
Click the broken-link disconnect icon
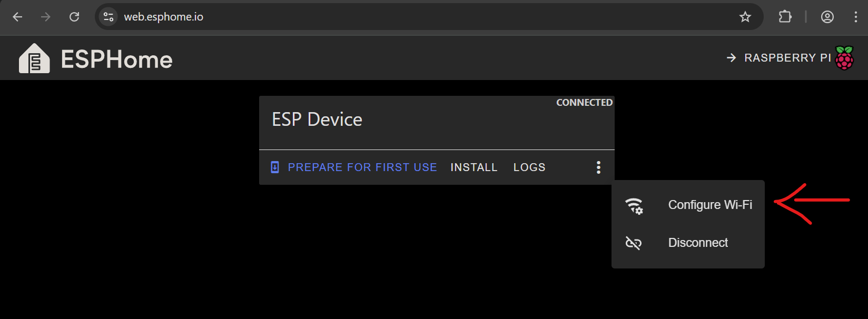pyautogui.click(x=633, y=243)
